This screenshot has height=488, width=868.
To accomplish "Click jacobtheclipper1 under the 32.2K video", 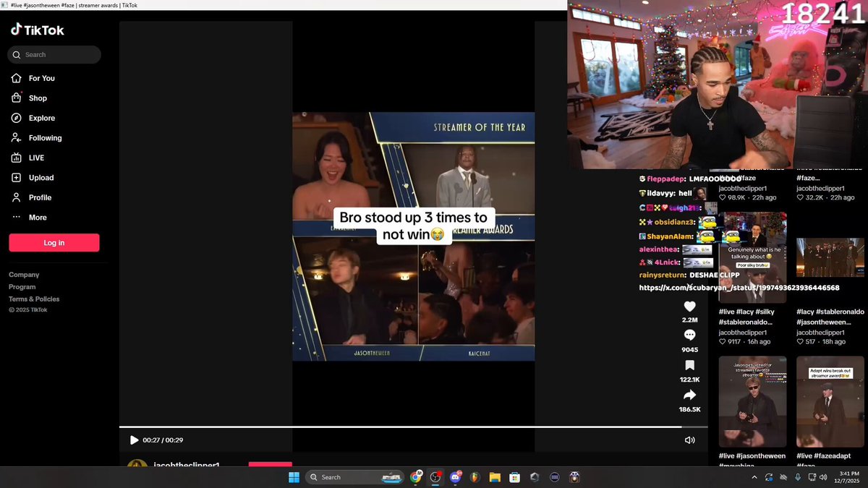I will click(x=820, y=188).
